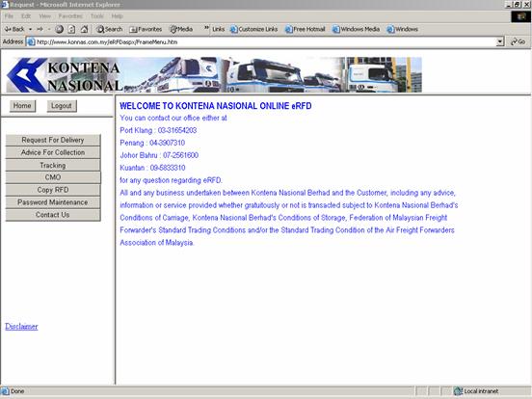Open Copy RFD
Viewport: 532px width, 399px height.
53,190
